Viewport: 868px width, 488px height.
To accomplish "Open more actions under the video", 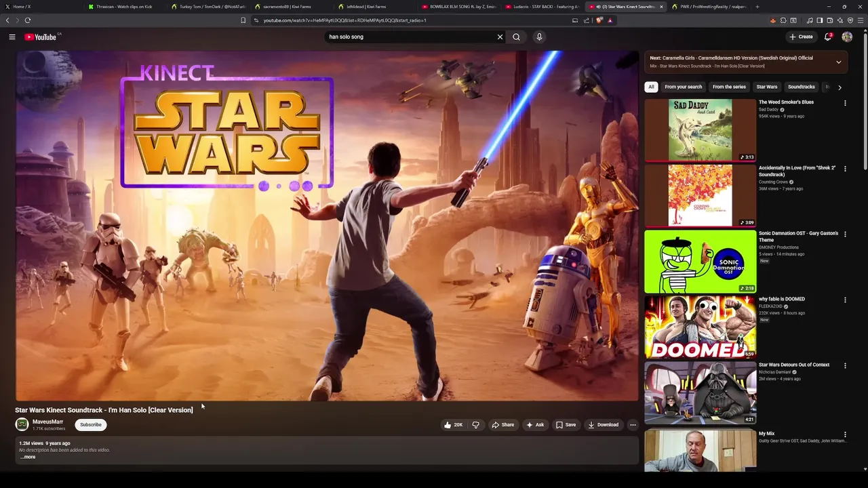I will click(x=633, y=425).
